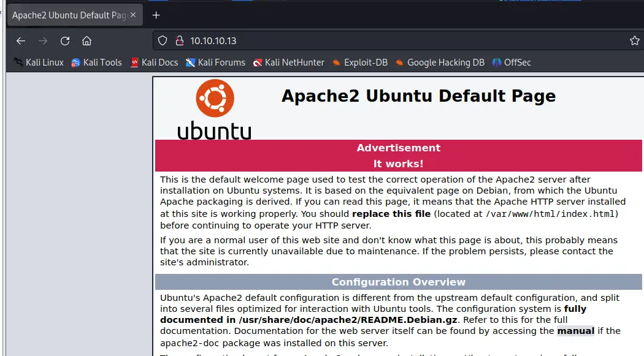Click the /usr/share/doc/apache2/README.Debian.gz path text
The height and width of the screenshot is (356, 644).
coord(348,320)
